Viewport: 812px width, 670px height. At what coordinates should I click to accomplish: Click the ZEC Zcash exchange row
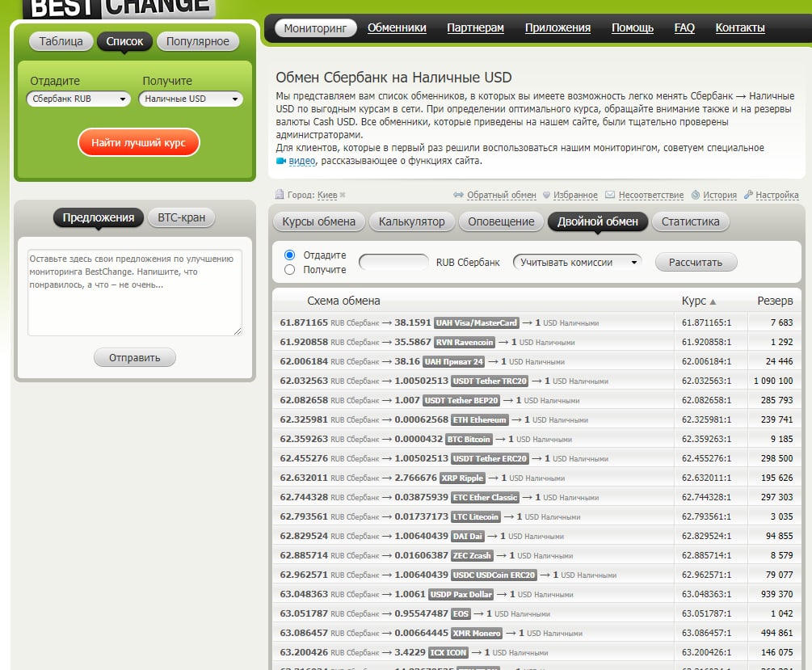536,555
